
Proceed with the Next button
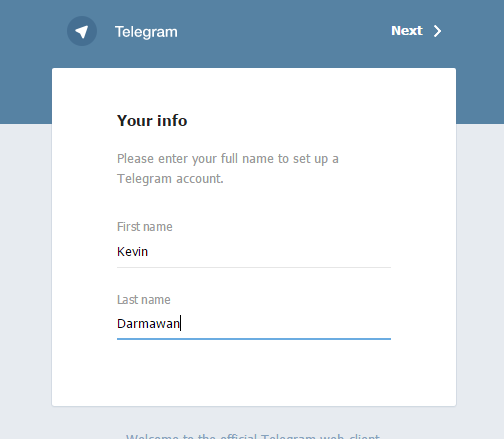[x=416, y=31]
